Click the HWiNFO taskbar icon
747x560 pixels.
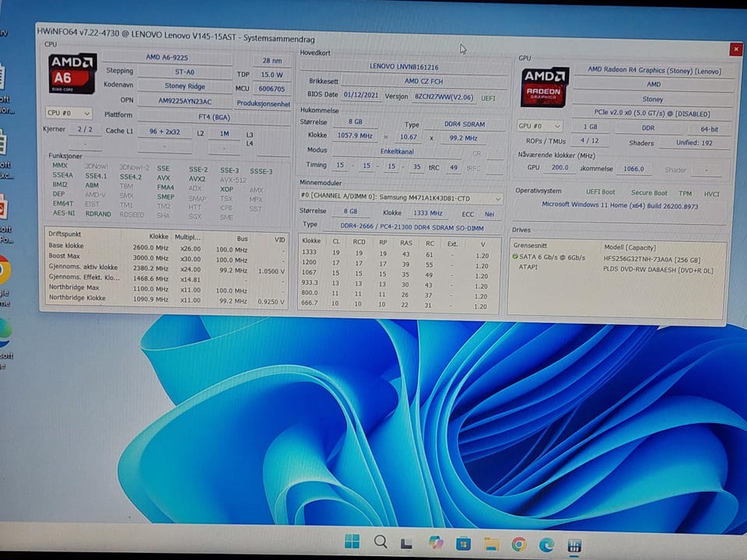click(574, 546)
